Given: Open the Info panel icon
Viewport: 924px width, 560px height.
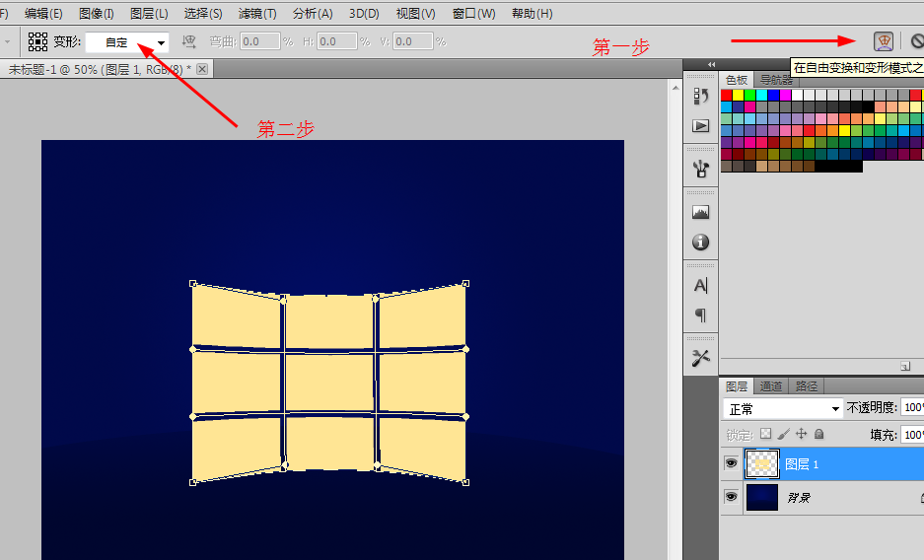Looking at the screenshot, I should pyautogui.click(x=701, y=242).
